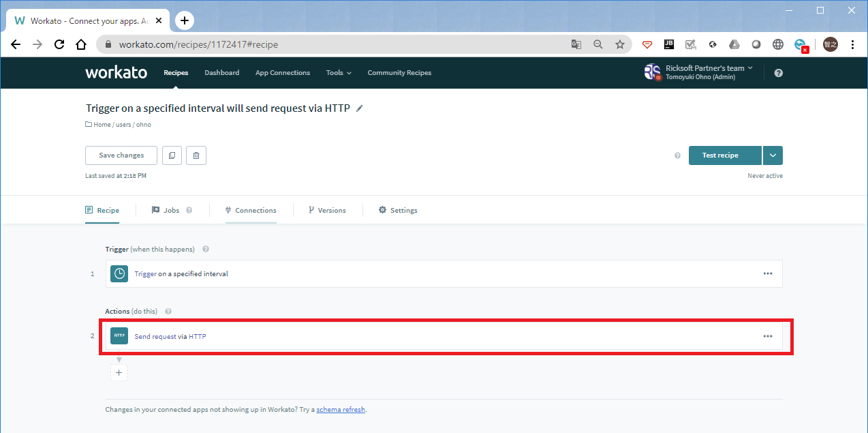Click the Google Drive extension icon

pos(734,44)
